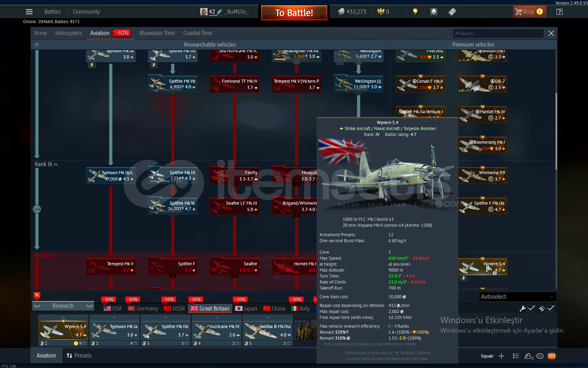The width and height of the screenshot is (588, 368).
Task: Open the hamburger main menu
Action: (x=29, y=12)
